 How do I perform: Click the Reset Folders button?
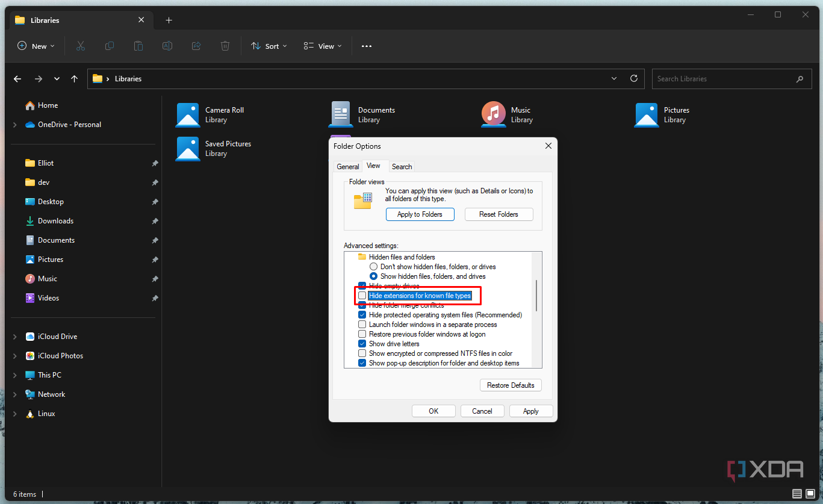point(499,214)
